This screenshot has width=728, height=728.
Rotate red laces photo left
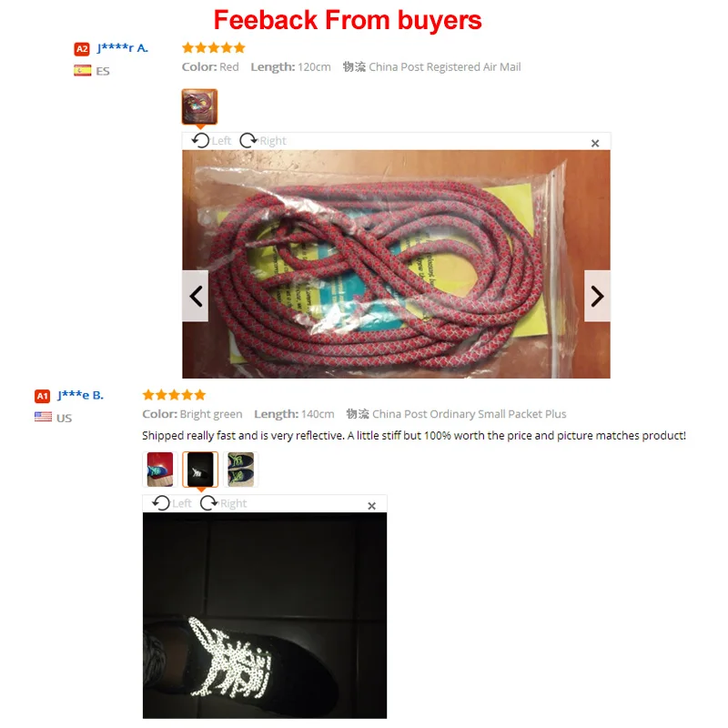pyautogui.click(x=212, y=141)
